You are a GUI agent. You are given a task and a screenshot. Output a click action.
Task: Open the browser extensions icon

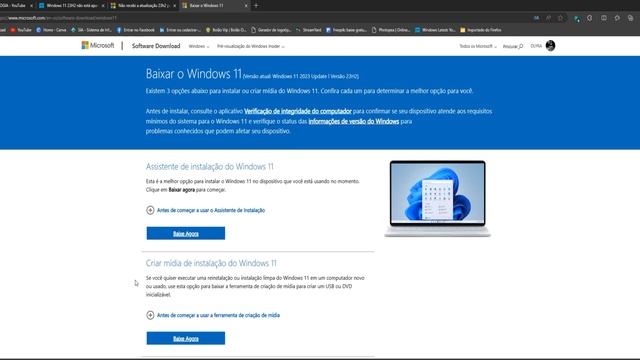[590, 18]
